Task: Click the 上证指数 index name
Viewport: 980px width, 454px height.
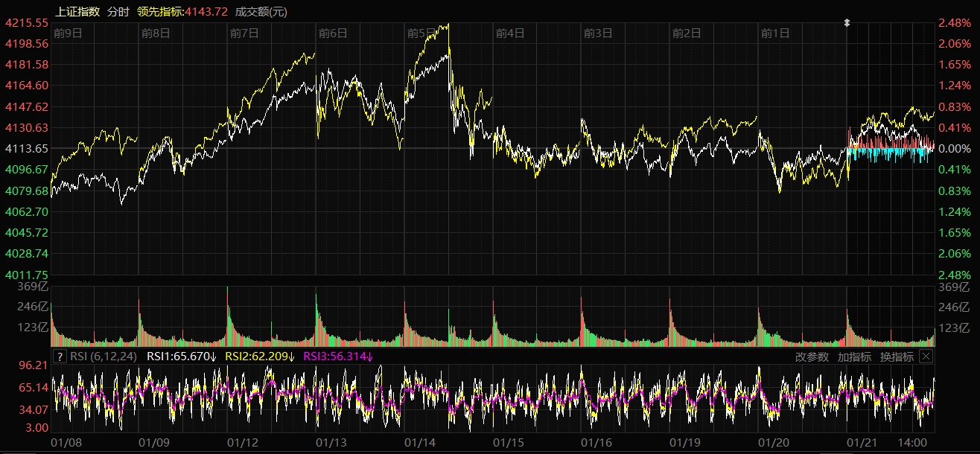Action: pyautogui.click(x=78, y=11)
